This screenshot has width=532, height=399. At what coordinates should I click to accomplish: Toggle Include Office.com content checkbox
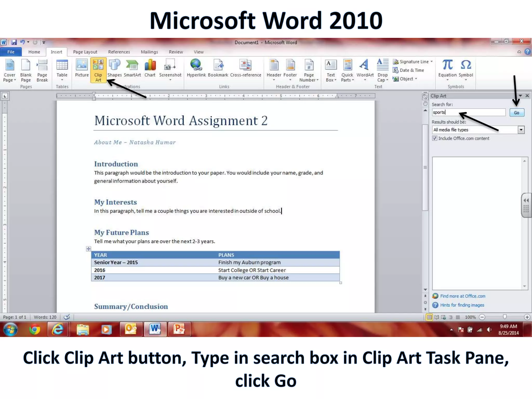[x=435, y=138]
